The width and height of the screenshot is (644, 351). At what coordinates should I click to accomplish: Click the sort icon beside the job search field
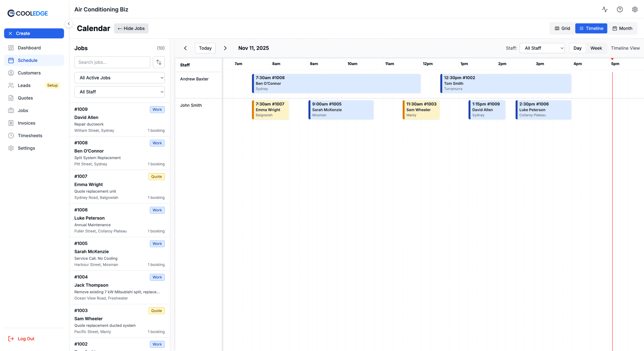click(159, 62)
